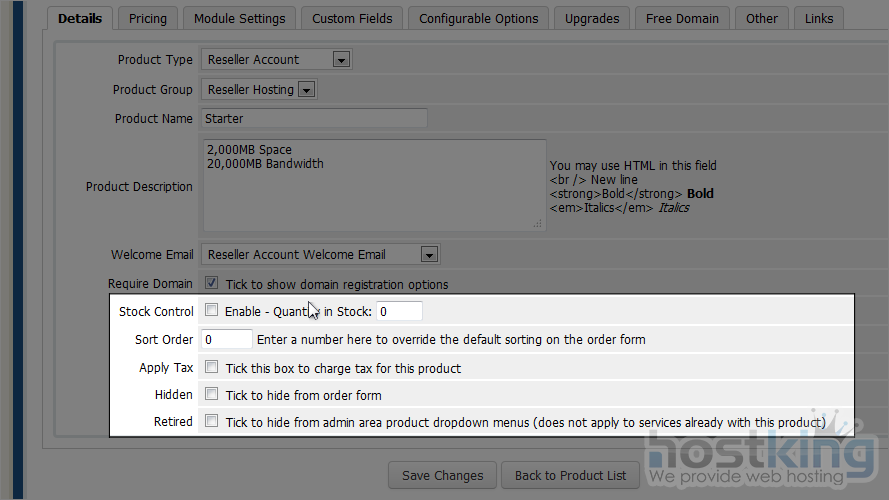
Task: Enable the Stock Control checkbox
Action: (212, 311)
